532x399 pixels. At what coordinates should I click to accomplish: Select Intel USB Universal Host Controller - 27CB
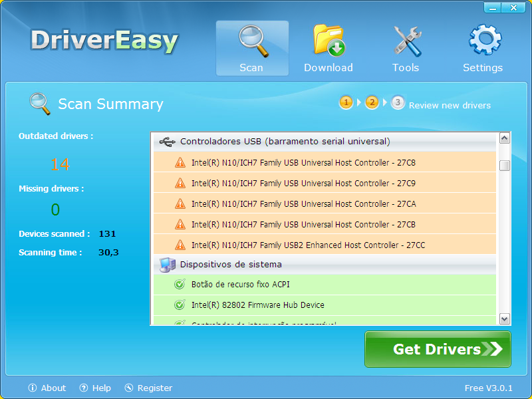[x=325, y=224]
